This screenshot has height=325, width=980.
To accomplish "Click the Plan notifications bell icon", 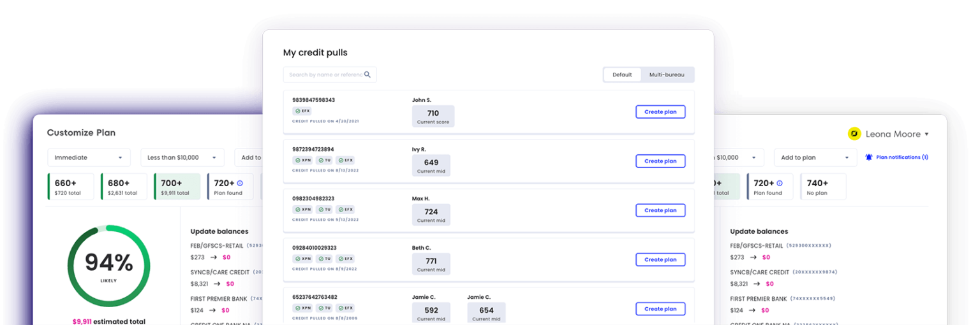I will tap(868, 157).
